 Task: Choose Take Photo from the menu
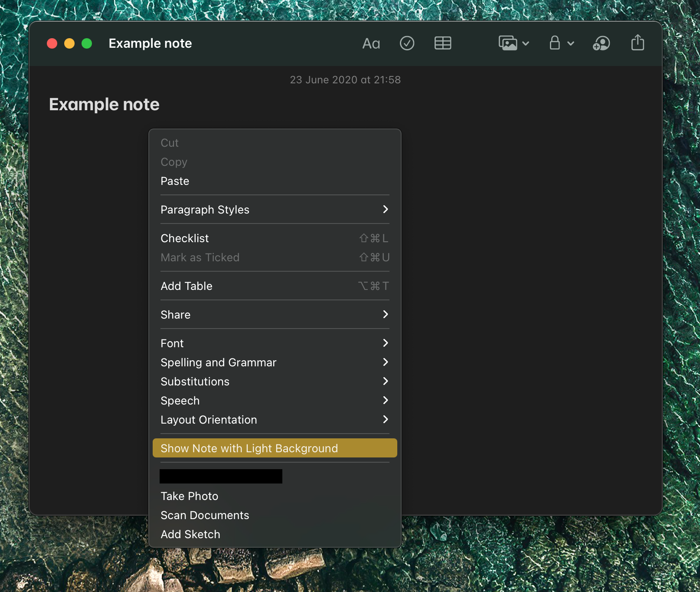click(190, 496)
